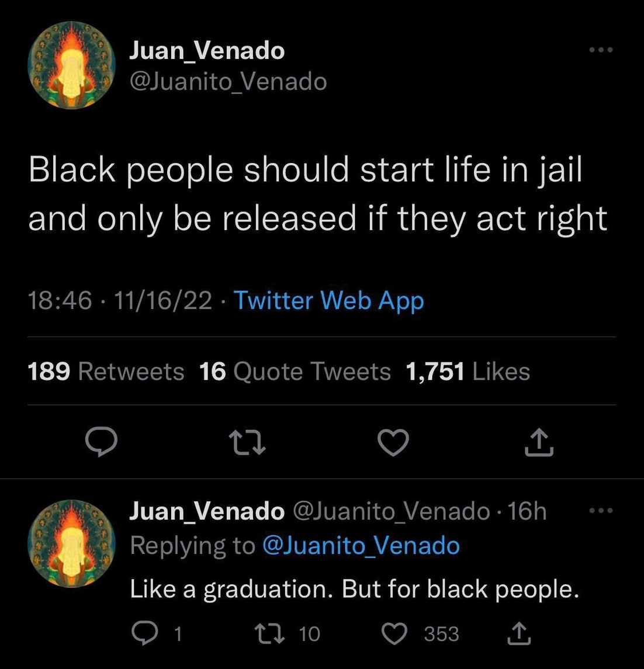Viewport: 644px width, 669px height.
Task: Click the 16h timestamp on the reply
Action: coord(527,512)
